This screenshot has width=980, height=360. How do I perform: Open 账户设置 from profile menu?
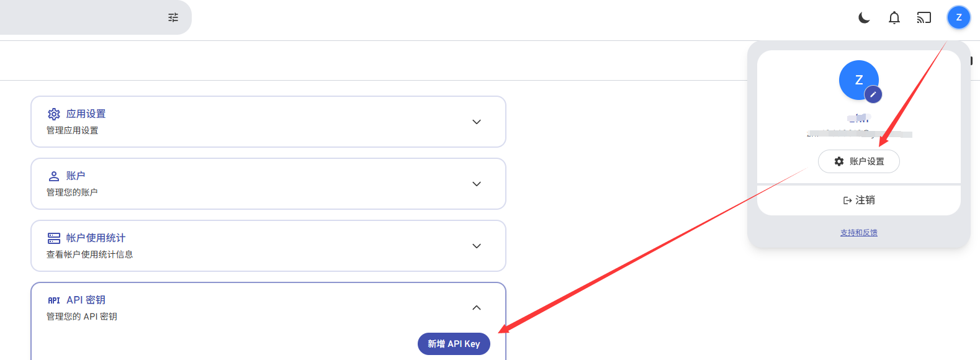coord(859,161)
